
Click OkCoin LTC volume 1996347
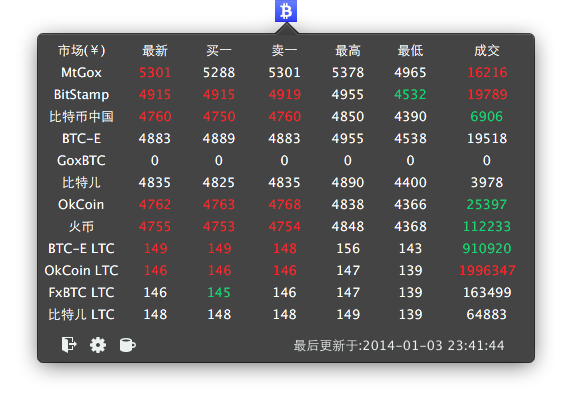point(487,270)
